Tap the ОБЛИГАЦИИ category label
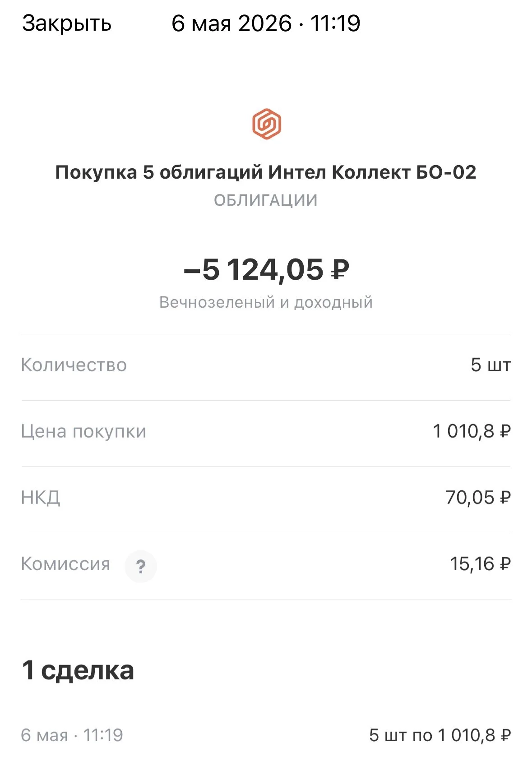The image size is (532, 757). (266, 200)
